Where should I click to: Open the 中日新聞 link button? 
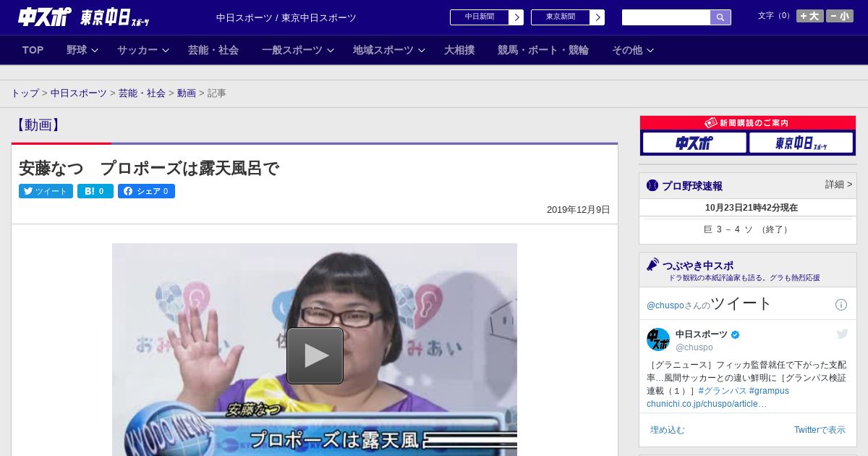point(487,17)
